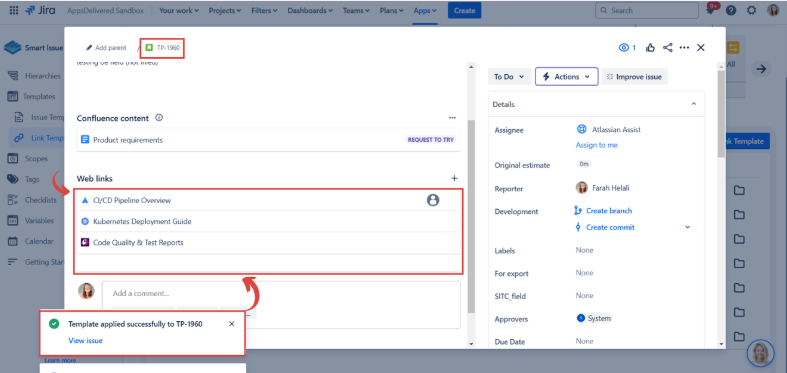This screenshot has height=373, width=787.
Task: Click View issue in the success toast
Action: point(85,340)
